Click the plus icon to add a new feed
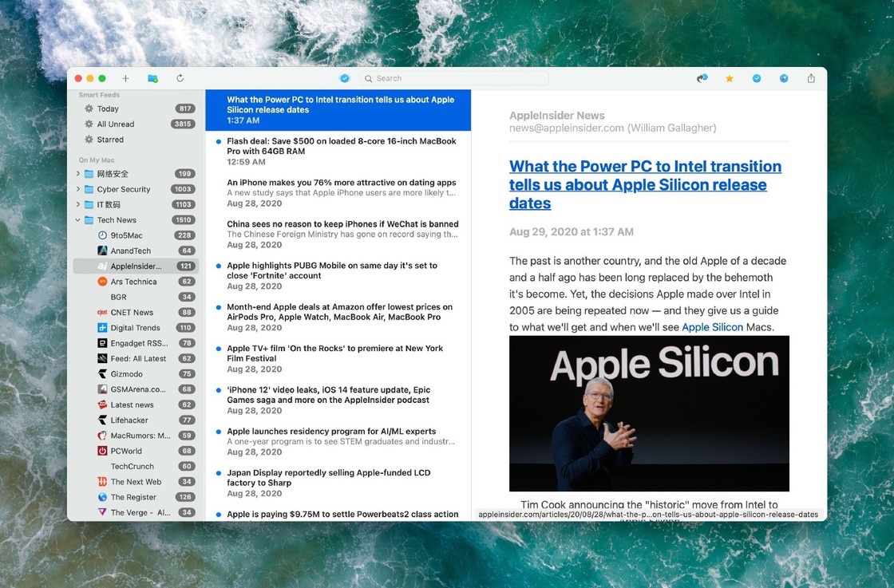The image size is (894, 588). click(x=125, y=78)
